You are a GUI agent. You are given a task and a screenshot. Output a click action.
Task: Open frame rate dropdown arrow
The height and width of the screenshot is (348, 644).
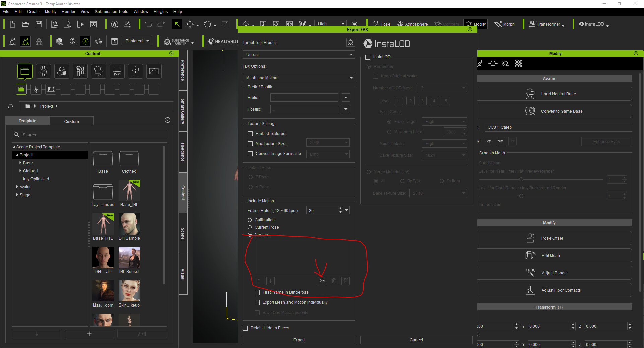click(x=347, y=210)
